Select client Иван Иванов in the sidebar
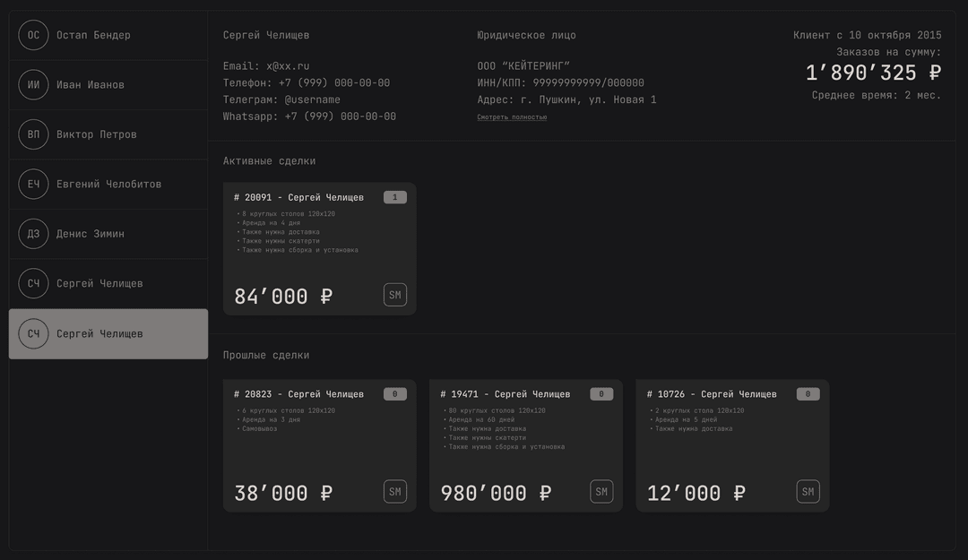968x560 pixels. coord(91,84)
